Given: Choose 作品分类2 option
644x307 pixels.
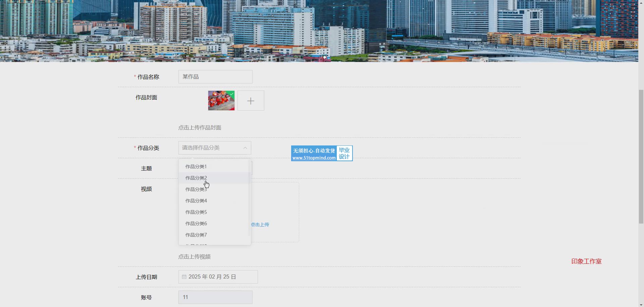Looking at the screenshot, I should (196, 178).
